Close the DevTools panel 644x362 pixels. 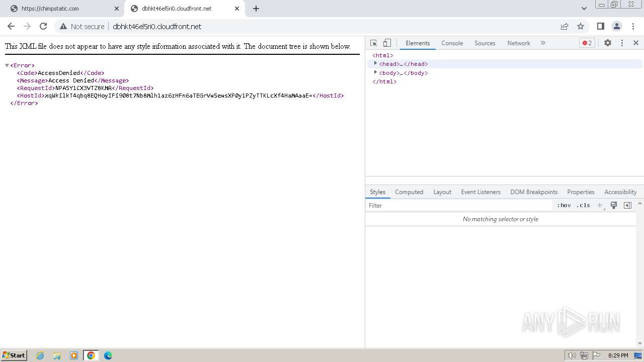point(636,43)
